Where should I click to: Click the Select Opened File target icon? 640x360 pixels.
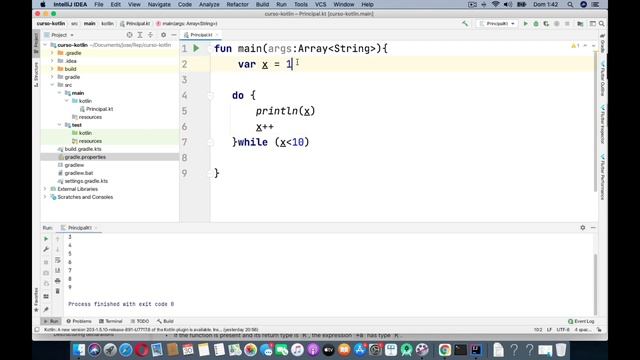tap(129, 35)
